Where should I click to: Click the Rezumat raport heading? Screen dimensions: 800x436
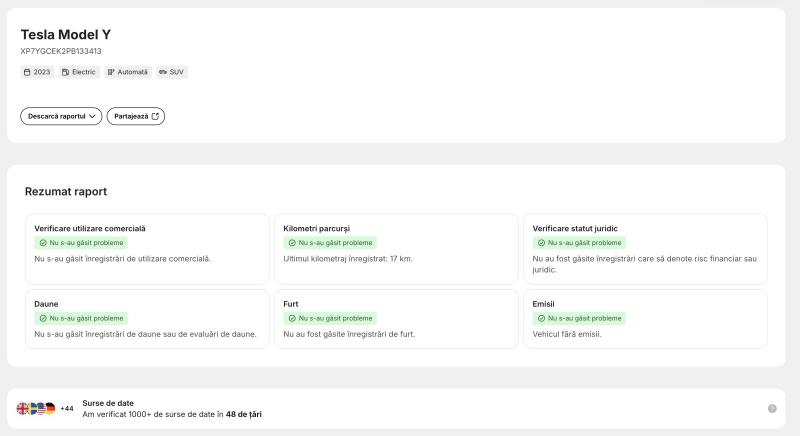coord(66,191)
